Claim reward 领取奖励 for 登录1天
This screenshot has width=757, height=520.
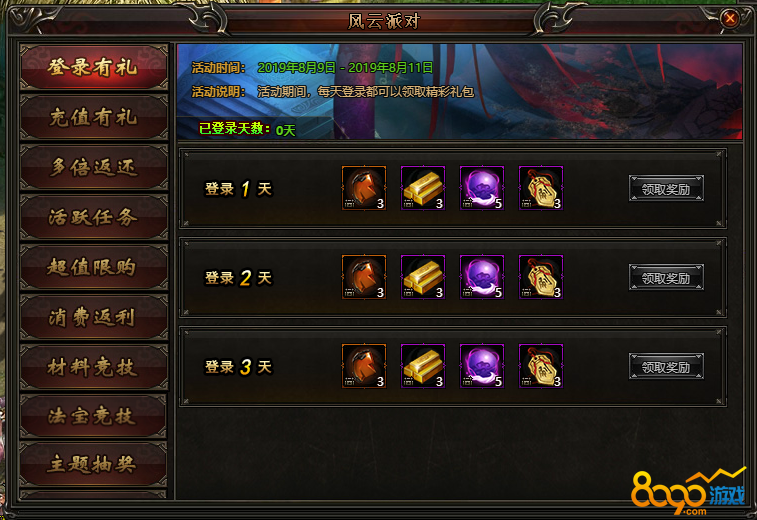666,188
